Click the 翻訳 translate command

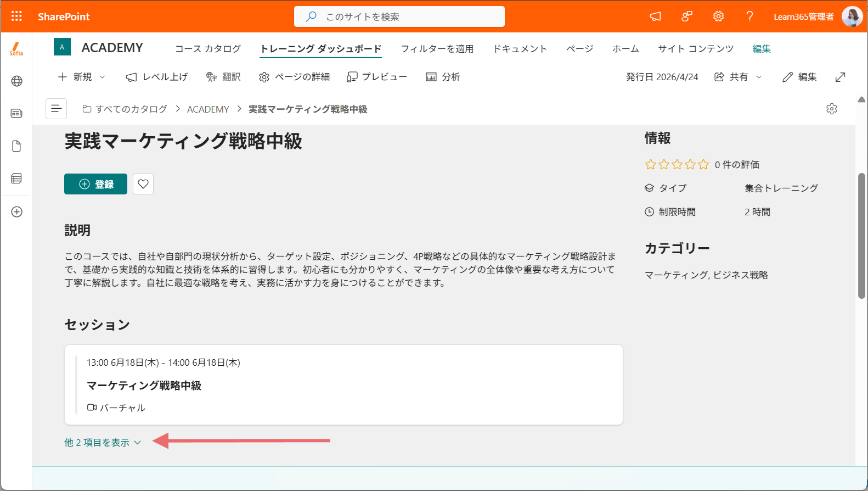(223, 77)
